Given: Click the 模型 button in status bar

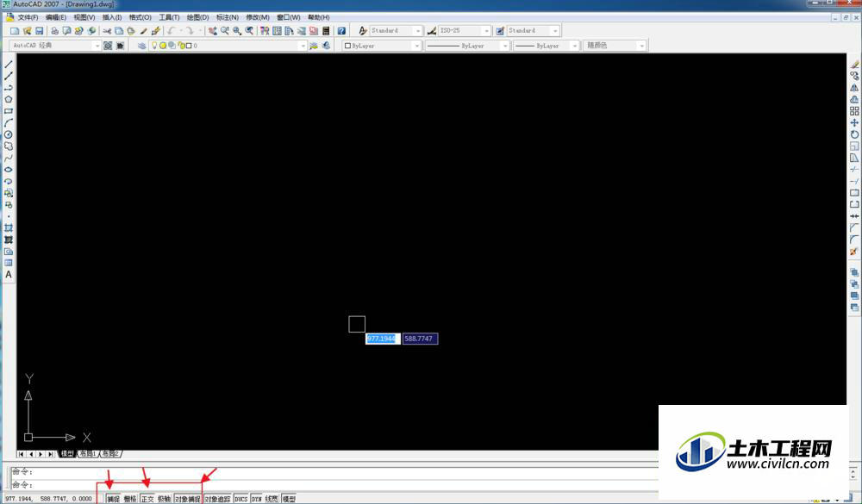Looking at the screenshot, I should point(289,499).
